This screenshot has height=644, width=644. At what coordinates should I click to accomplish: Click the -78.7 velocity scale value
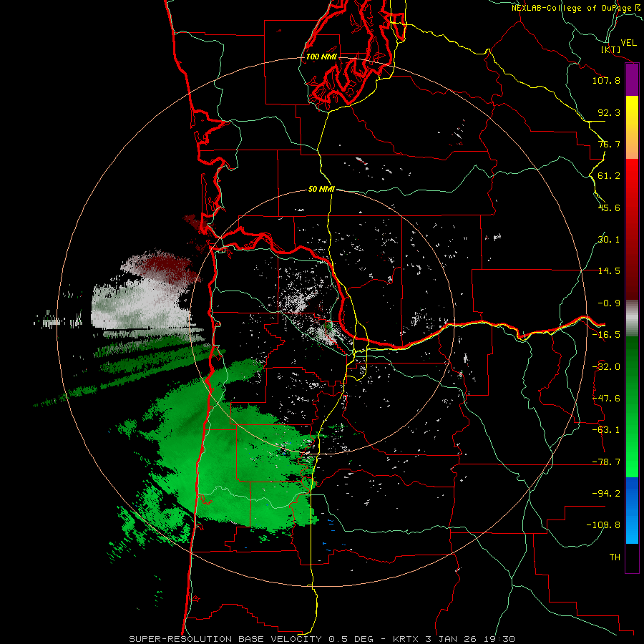click(606, 462)
